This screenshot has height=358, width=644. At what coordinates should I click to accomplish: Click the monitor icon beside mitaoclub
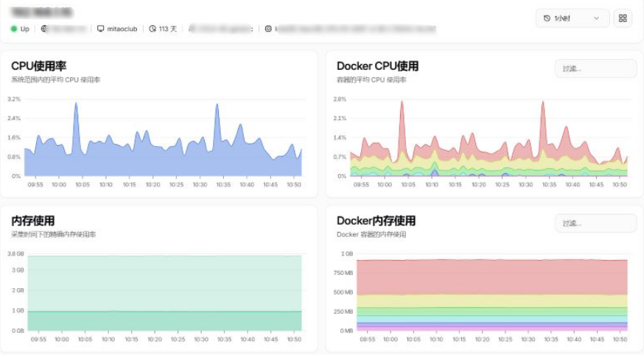pyautogui.click(x=101, y=29)
